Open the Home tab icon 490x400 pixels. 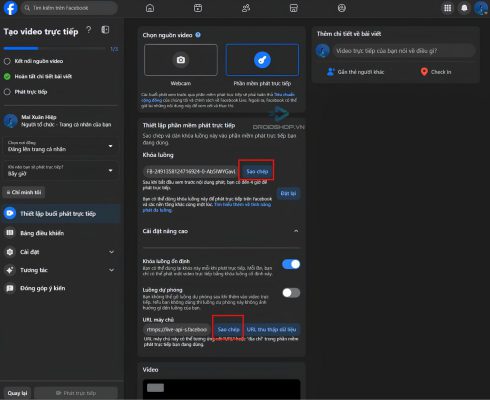point(150,8)
